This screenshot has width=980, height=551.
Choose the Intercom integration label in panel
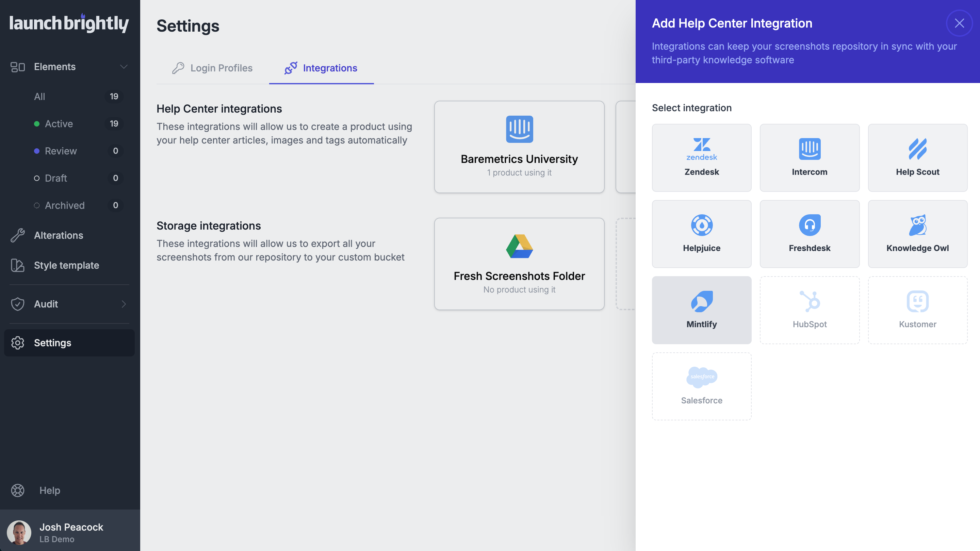810,172
